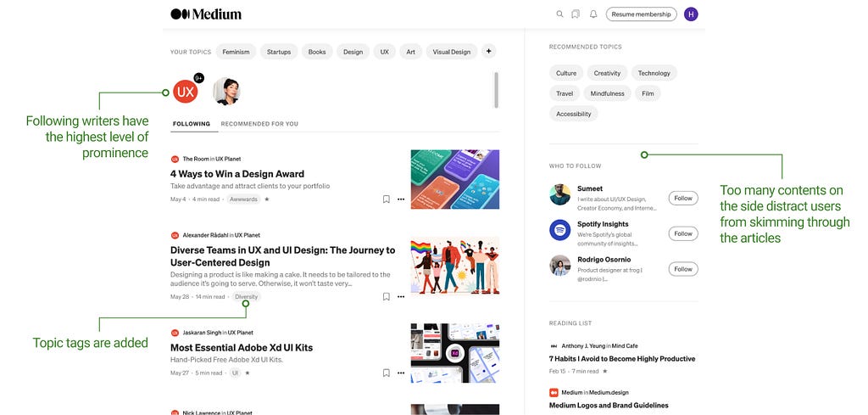Open the woman writer avatar in following row

coord(226,92)
